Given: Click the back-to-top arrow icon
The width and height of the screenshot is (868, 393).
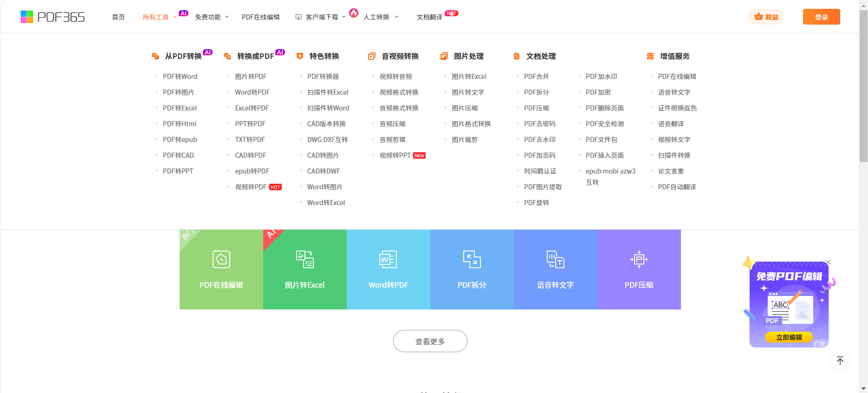Looking at the screenshot, I should [840, 361].
